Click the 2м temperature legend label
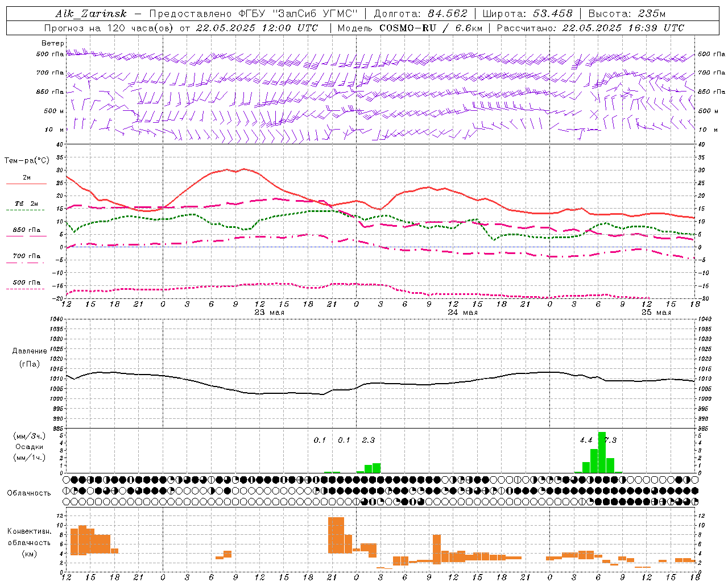The width and height of the screenshot is (728, 582). (x=27, y=178)
